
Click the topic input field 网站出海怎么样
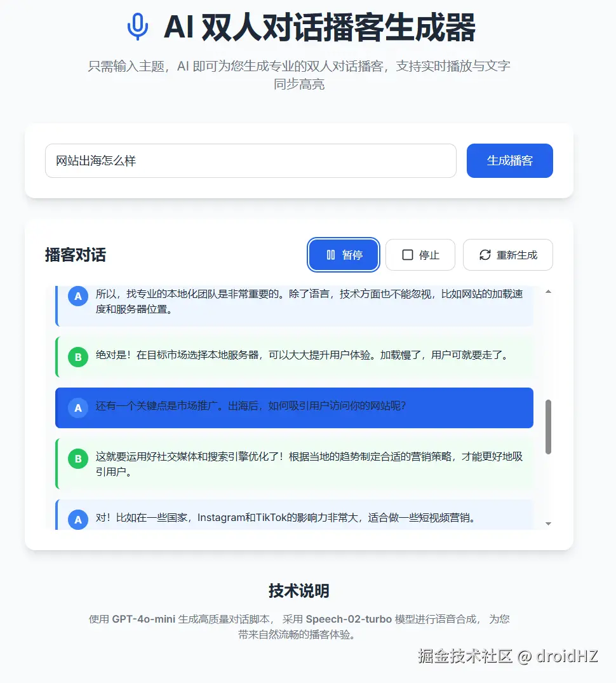click(251, 161)
